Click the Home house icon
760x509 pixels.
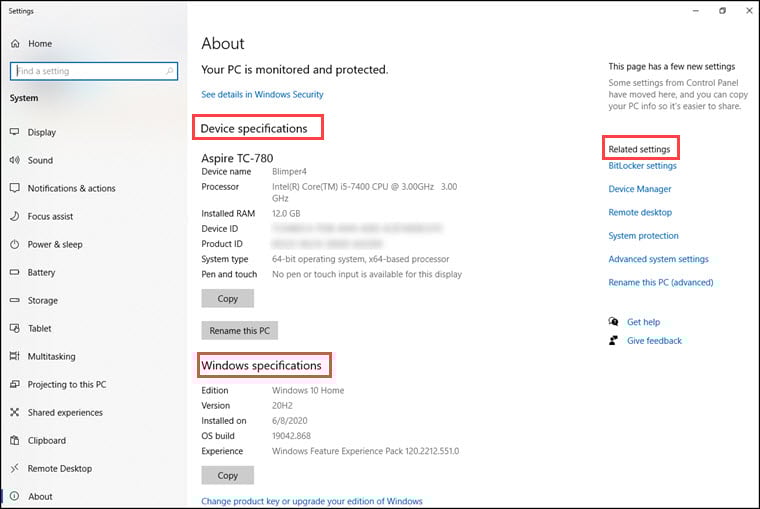[x=15, y=44]
